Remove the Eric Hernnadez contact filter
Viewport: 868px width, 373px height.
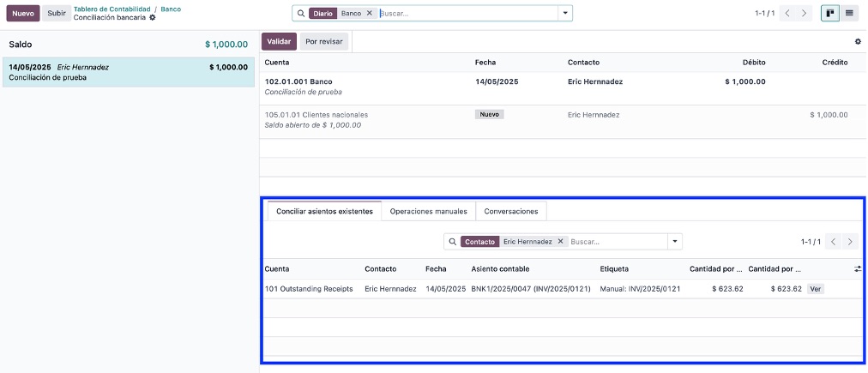(560, 242)
